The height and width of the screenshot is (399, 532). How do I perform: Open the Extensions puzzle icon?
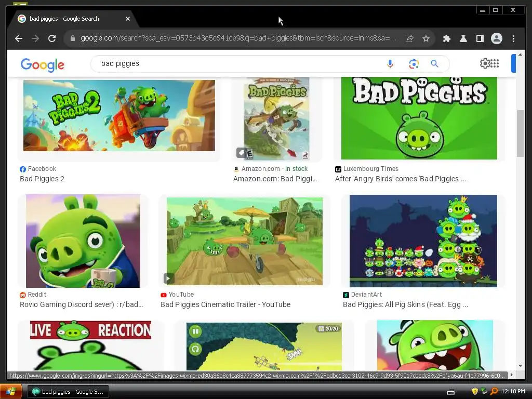446,38
